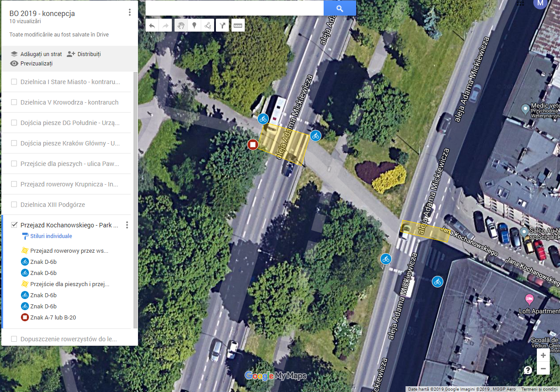This screenshot has height=392, width=560.
Task: Activate the measure distances ruler tool
Action: coord(238,25)
